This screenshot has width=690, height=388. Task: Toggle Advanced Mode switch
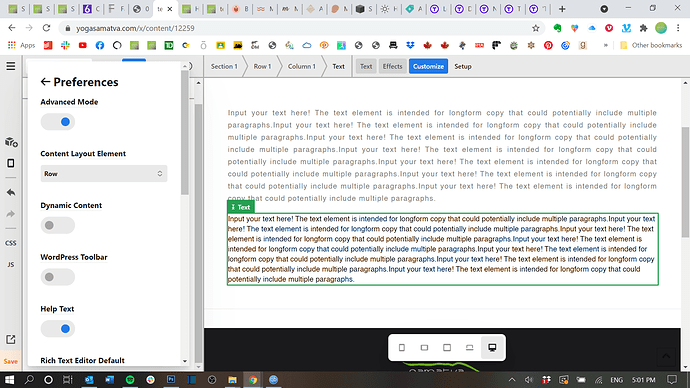pos(58,122)
